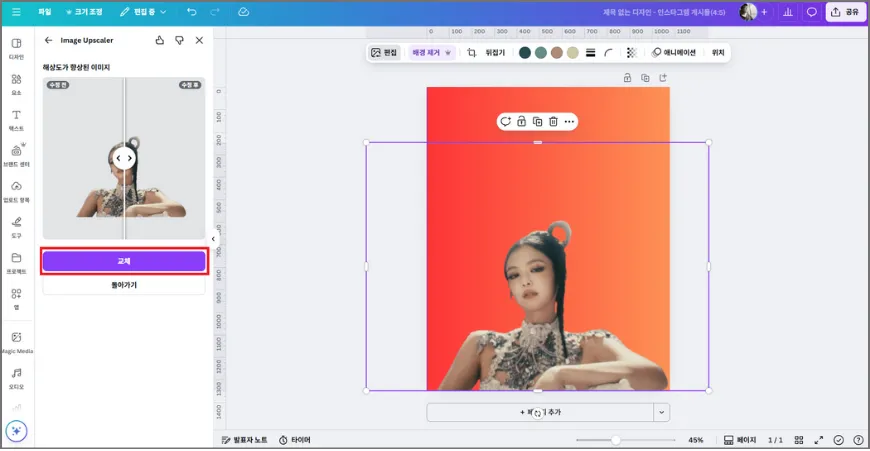The image size is (870, 451).
Task: Click the thumbs up icon in Image Upscaler
Action: coord(160,40)
